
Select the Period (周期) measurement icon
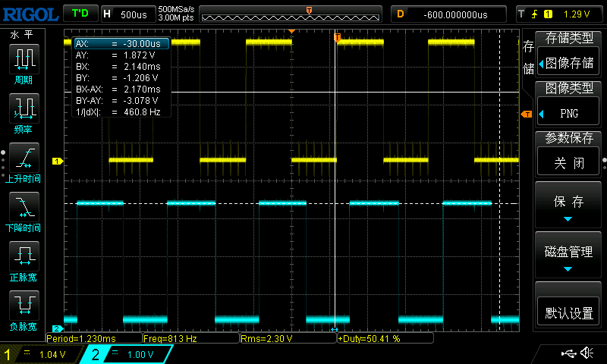click(24, 59)
